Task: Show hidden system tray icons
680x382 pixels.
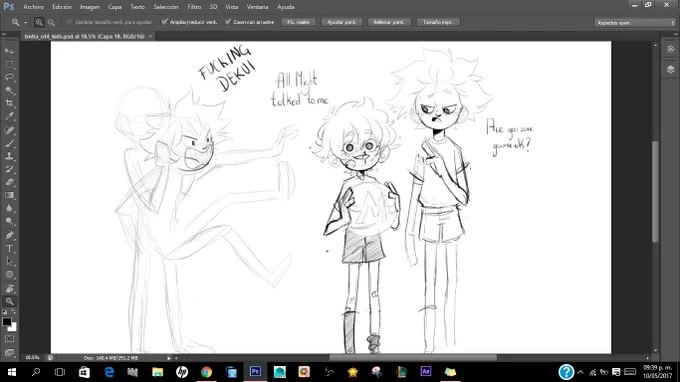Action: click(x=580, y=372)
